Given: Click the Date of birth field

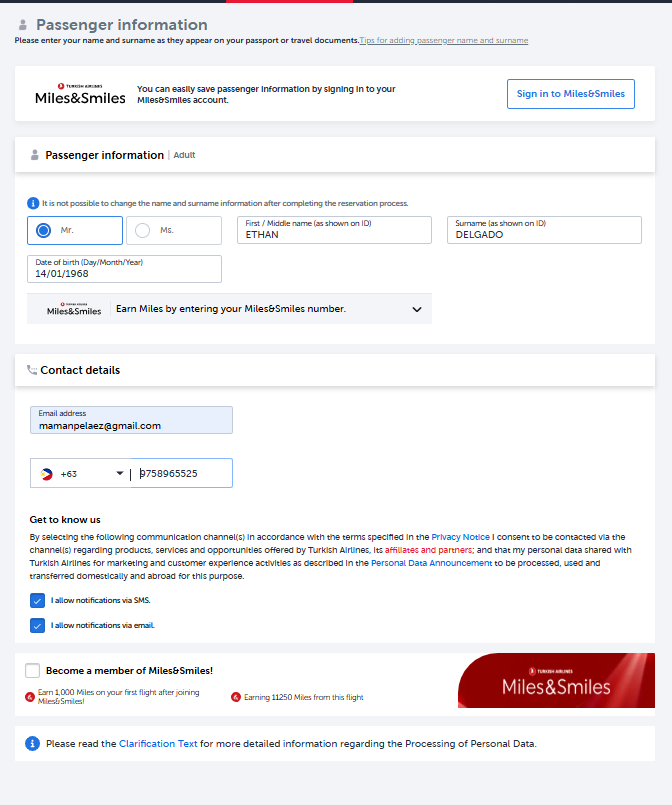Looking at the screenshot, I should click(x=124, y=269).
